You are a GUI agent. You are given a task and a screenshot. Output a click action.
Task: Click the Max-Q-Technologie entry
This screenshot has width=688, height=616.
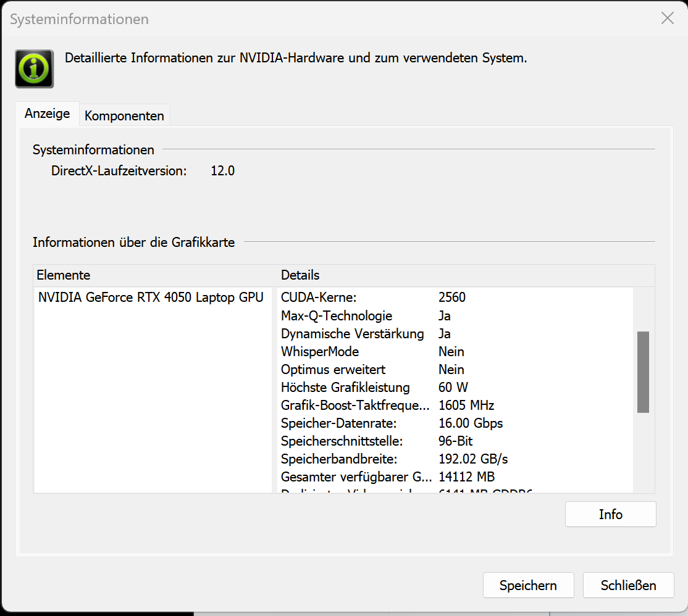pyautogui.click(x=337, y=316)
